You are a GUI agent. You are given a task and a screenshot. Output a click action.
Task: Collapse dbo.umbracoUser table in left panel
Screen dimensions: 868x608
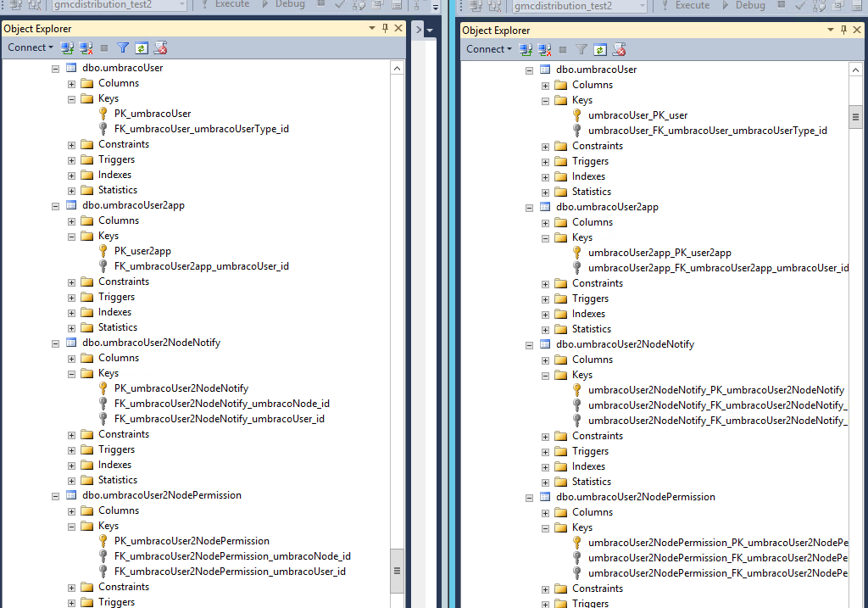tap(55, 69)
